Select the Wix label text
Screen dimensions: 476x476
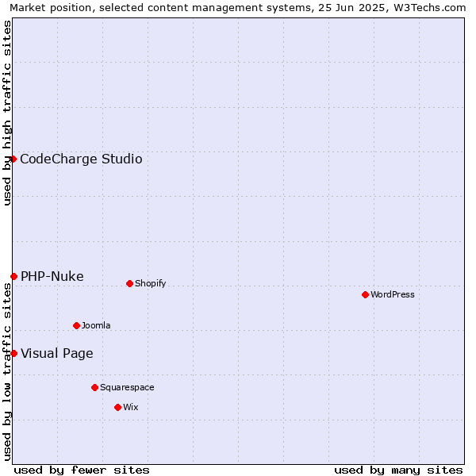click(131, 407)
